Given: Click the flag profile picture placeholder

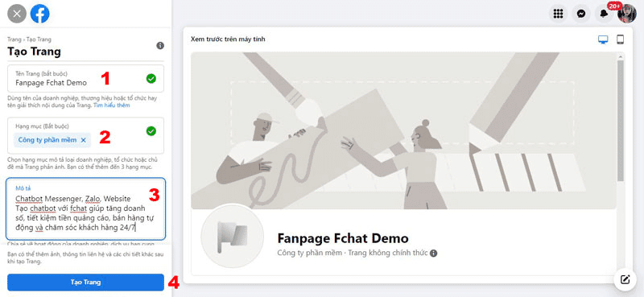Looking at the screenshot, I should click(x=233, y=236).
